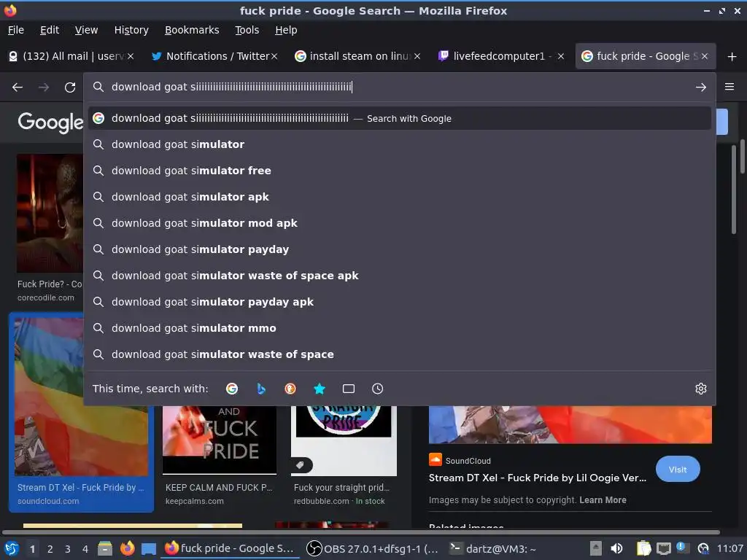Click the network monitor tray icon
Image resolution: width=747 pixels, height=560 pixels.
point(663,548)
